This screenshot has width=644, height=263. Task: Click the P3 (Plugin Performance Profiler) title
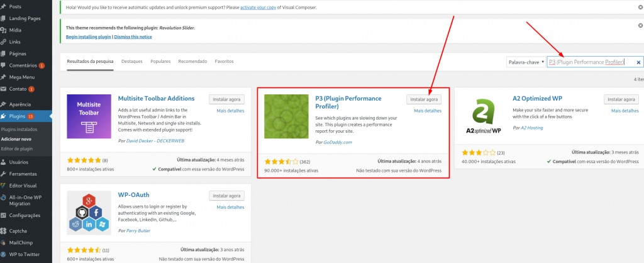point(348,103)
